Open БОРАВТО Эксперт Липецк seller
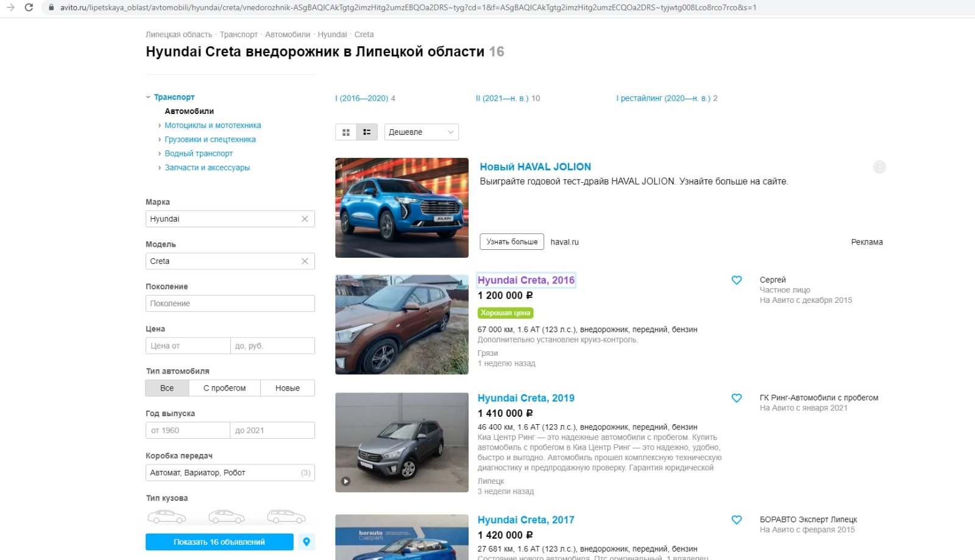This screenshot has height=560, width=975. coord(808,520)
